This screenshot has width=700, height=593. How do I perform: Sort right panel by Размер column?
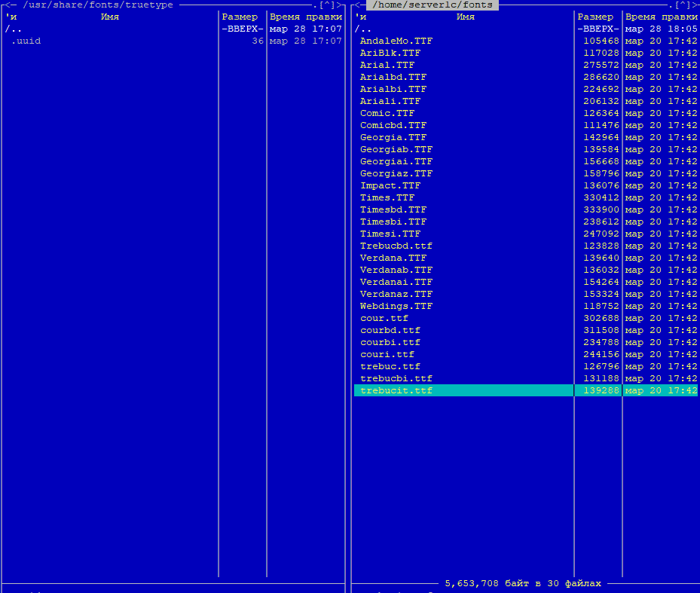[x=595, y=17]
